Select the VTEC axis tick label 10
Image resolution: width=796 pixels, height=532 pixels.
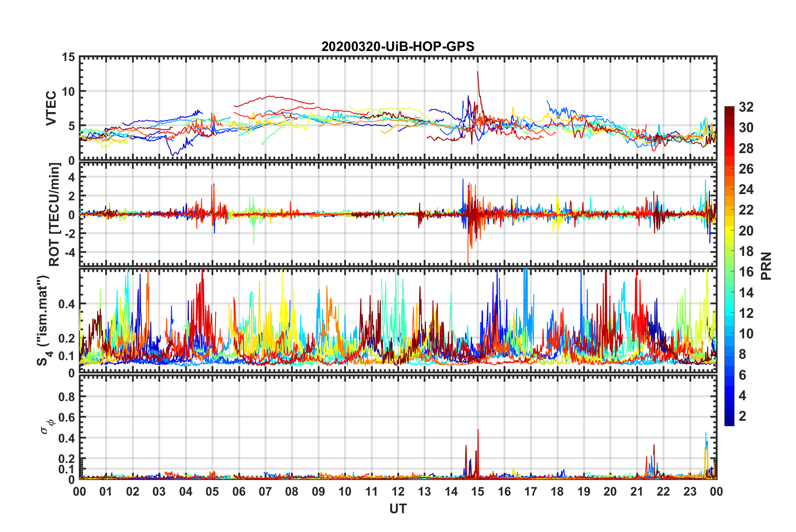(x=68, y=92)
